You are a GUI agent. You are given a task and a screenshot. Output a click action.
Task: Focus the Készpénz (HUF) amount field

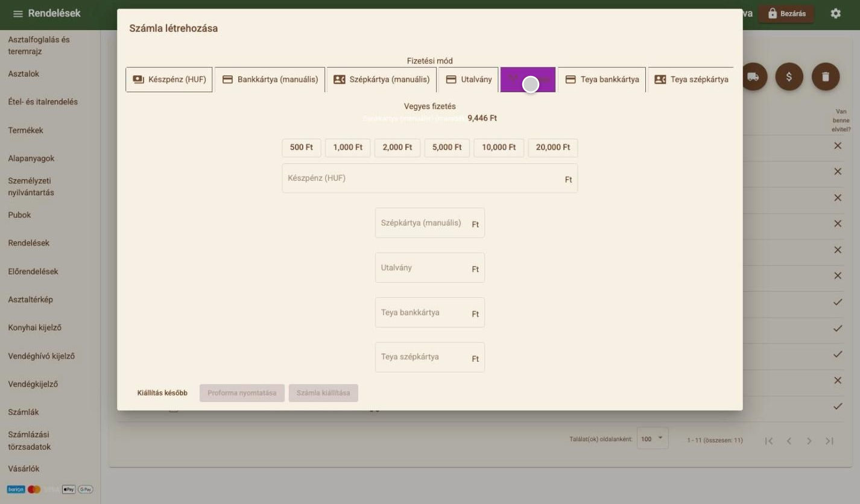click(x=430, y=178)
